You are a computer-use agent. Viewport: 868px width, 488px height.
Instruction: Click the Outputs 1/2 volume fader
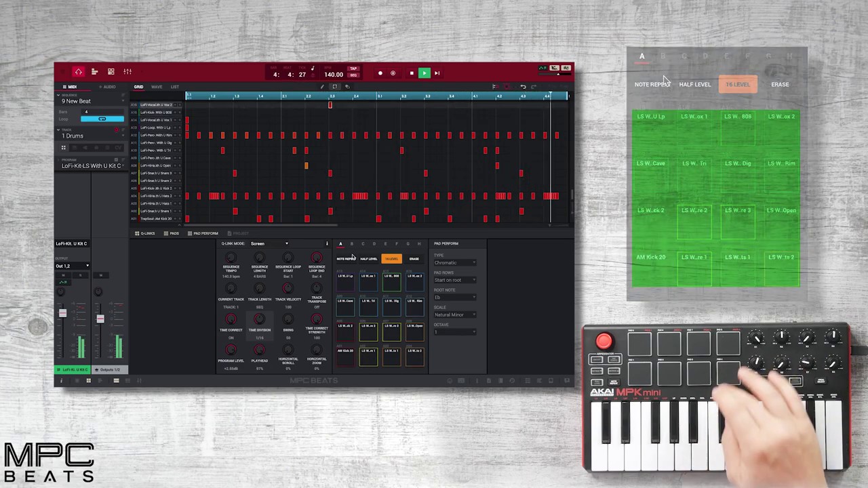tap(100, 319)
